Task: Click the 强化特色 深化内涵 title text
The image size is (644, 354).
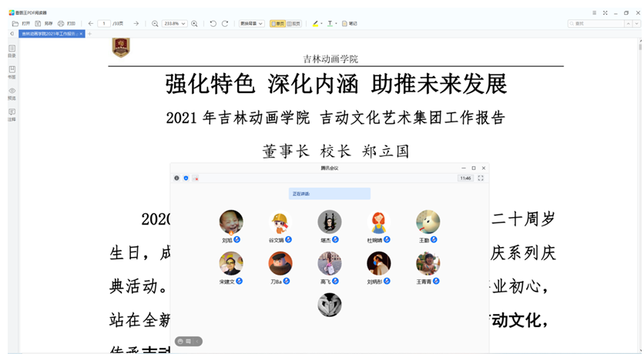Action: click(337, 84)
